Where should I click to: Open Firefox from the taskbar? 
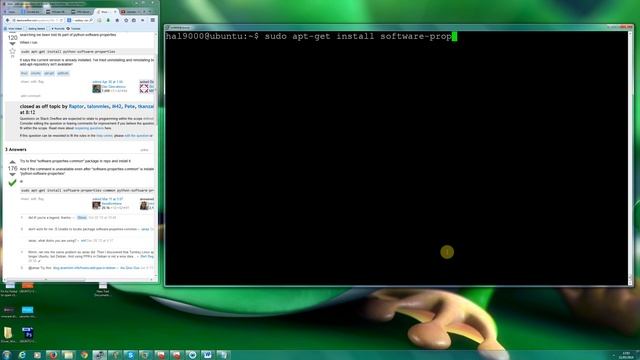pyautogui.click(x=53, y=355)
